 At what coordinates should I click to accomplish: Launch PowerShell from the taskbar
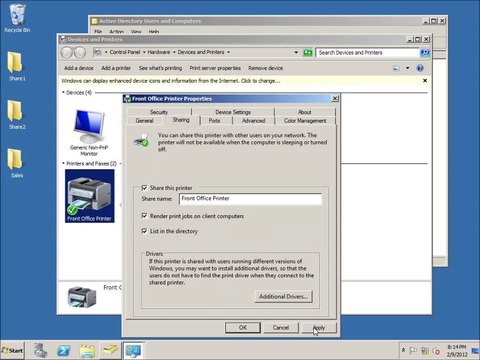pyautogui.click(x=64, y=351)
